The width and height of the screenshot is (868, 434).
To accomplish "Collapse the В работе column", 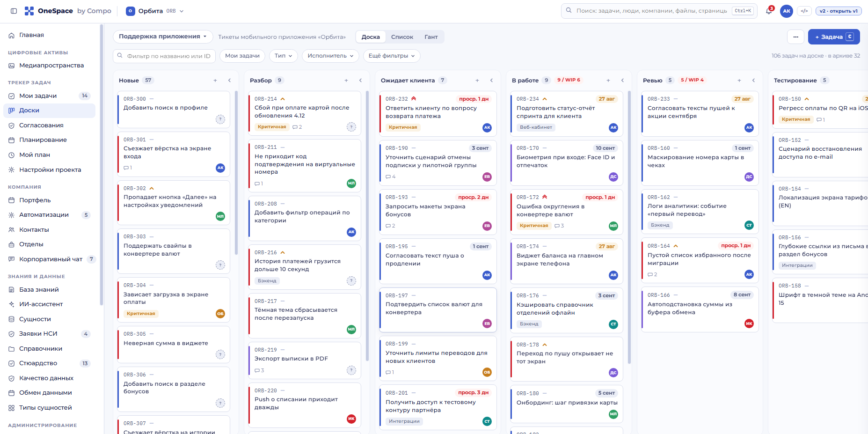I will pos(622,81).
